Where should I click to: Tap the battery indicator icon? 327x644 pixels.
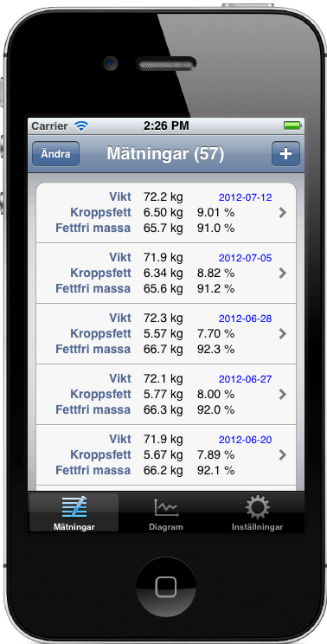coord(293,126)
